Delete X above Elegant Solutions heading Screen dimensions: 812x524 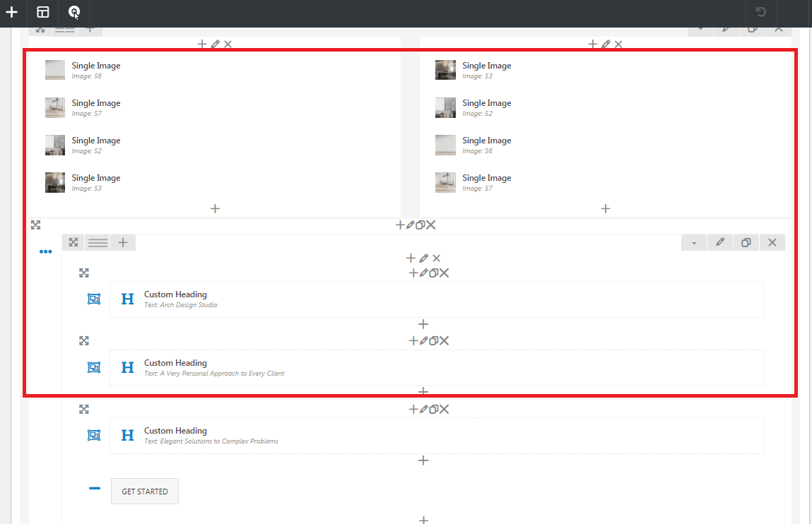[x=444, y=410]
